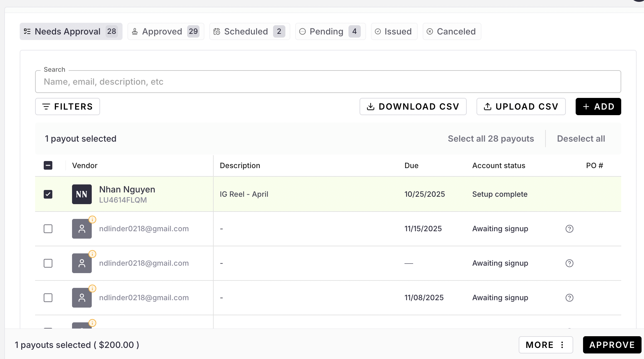Open the MORE options menu
Viewport: 644px width, 359px height.
[545, 345]
